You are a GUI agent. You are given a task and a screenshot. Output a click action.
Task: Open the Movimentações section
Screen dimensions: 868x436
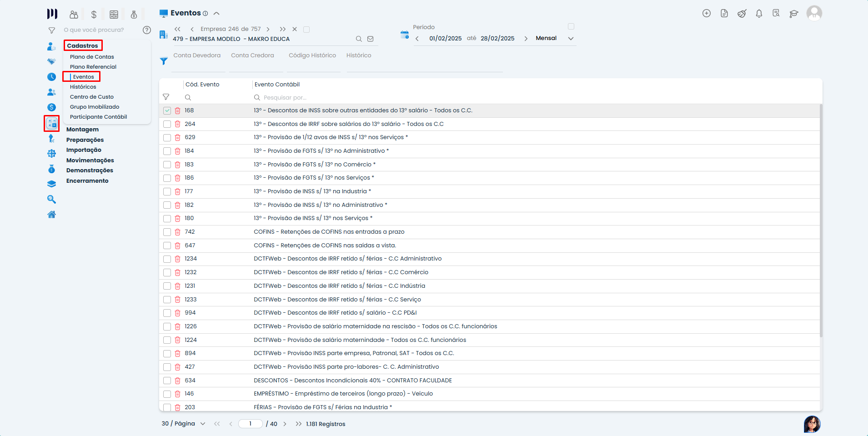point(90,160)
